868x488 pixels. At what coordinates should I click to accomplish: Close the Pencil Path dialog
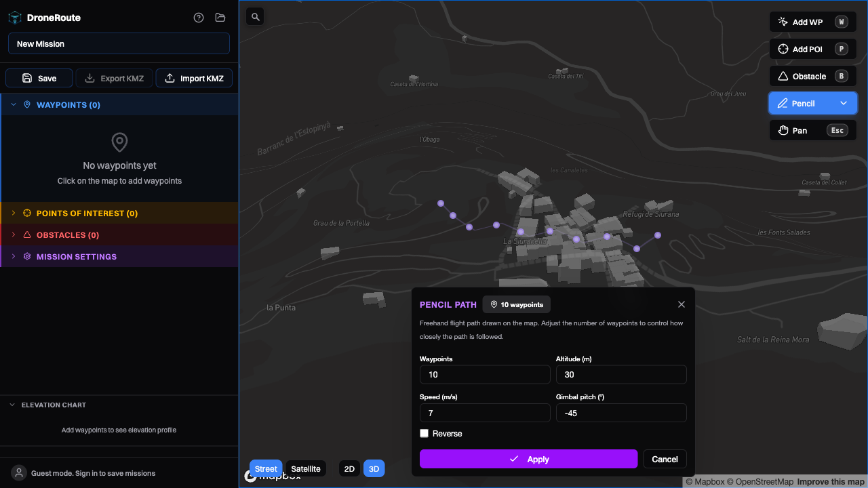pos(682,305)
